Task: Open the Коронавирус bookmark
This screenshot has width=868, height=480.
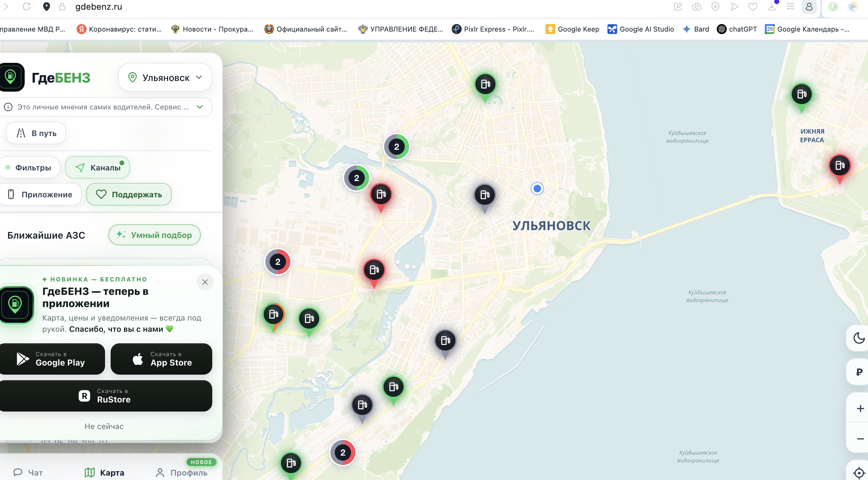Action: [x=119, y=29]
